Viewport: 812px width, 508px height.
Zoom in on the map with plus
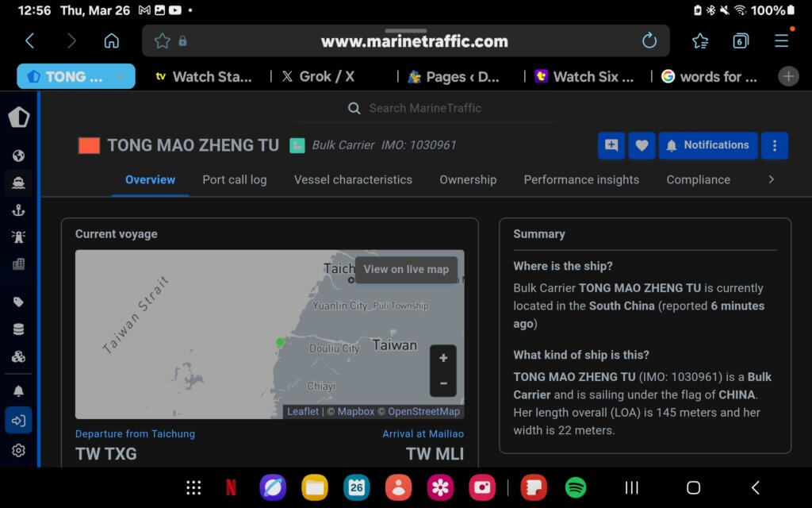(442, 358)
